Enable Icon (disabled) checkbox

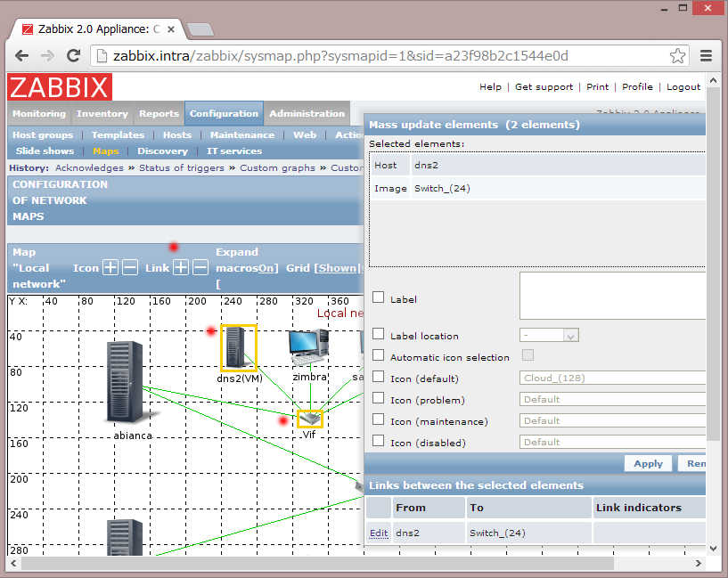point(379,441)
